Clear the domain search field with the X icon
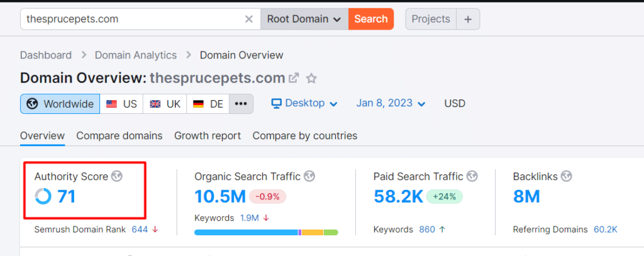 (x=249, y=19)
